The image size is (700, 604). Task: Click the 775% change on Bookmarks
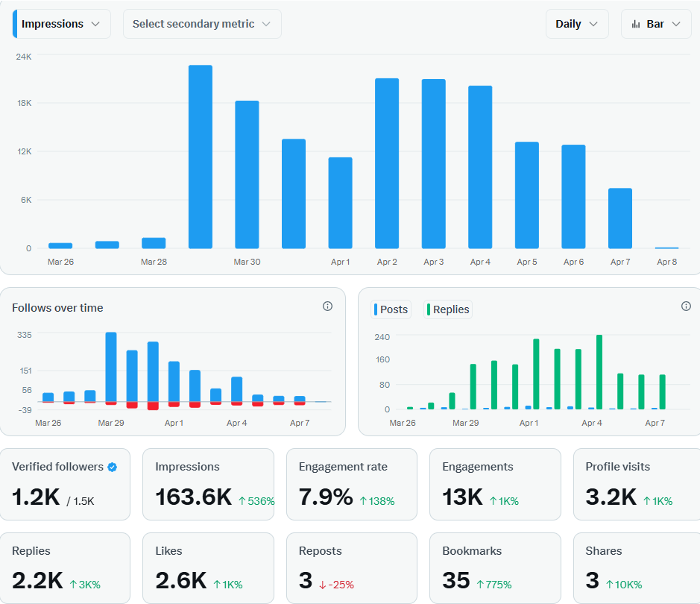point(494,585)
